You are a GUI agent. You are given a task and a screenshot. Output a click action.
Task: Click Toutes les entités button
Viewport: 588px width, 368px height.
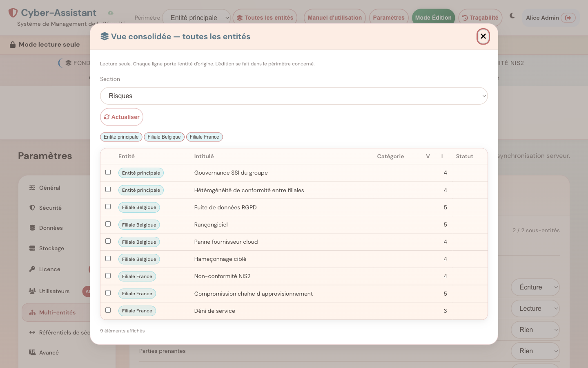(265, 18)
